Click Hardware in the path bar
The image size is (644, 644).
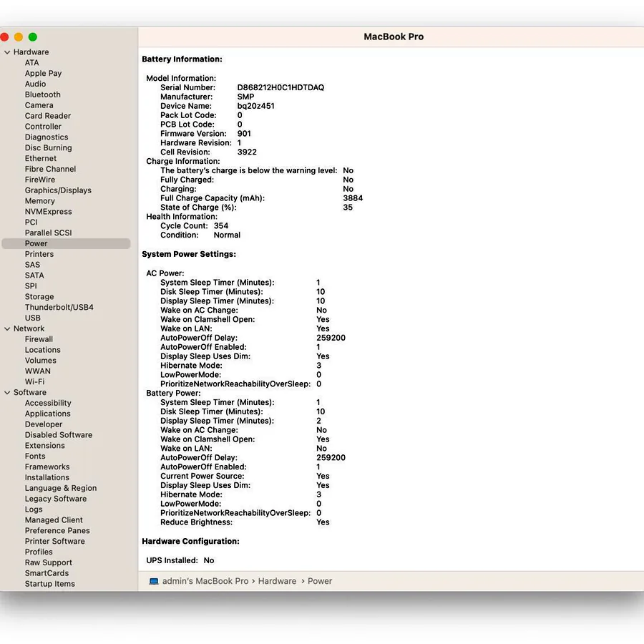coord(277,581)
